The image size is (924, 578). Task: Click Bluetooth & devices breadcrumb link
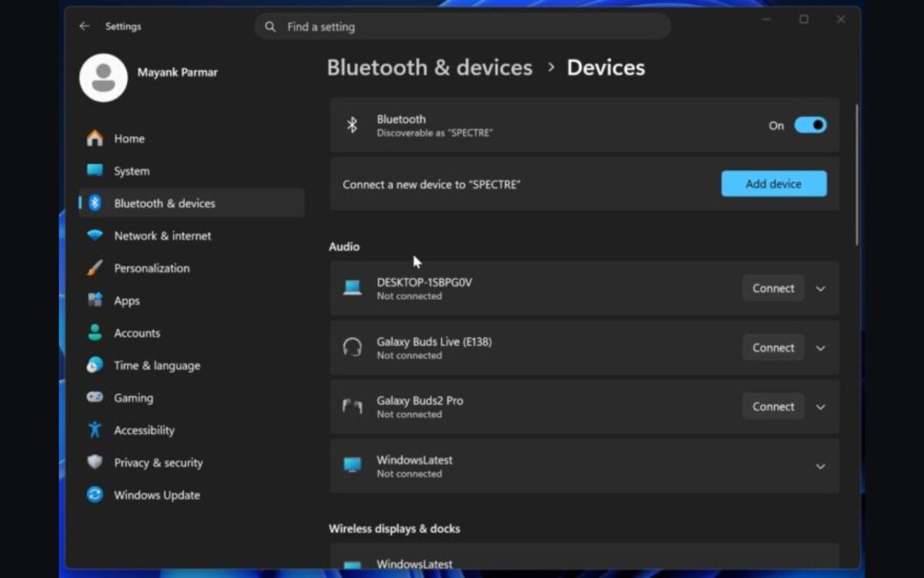click(x=430, y=68)
